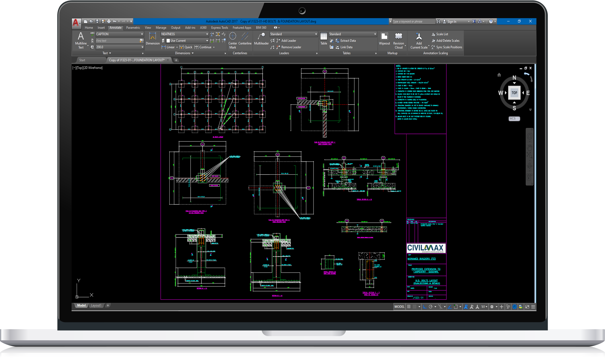Expand the Text panel title
Viewport: 605px width, 364px height.
pos(107,53)
